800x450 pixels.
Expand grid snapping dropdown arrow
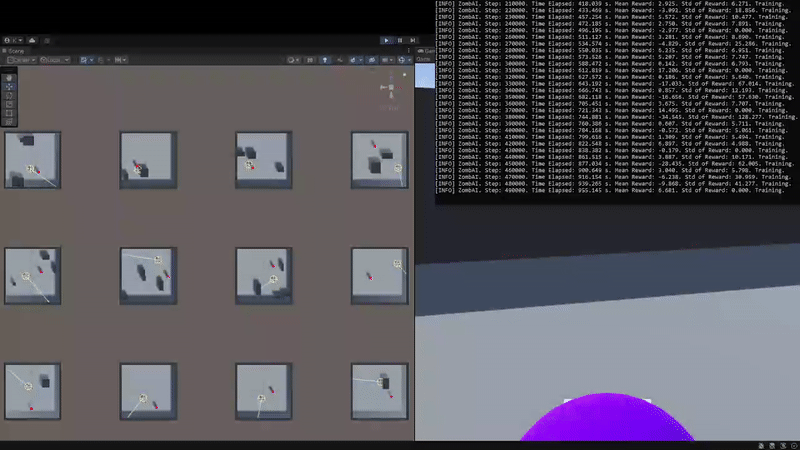(92, 60)
